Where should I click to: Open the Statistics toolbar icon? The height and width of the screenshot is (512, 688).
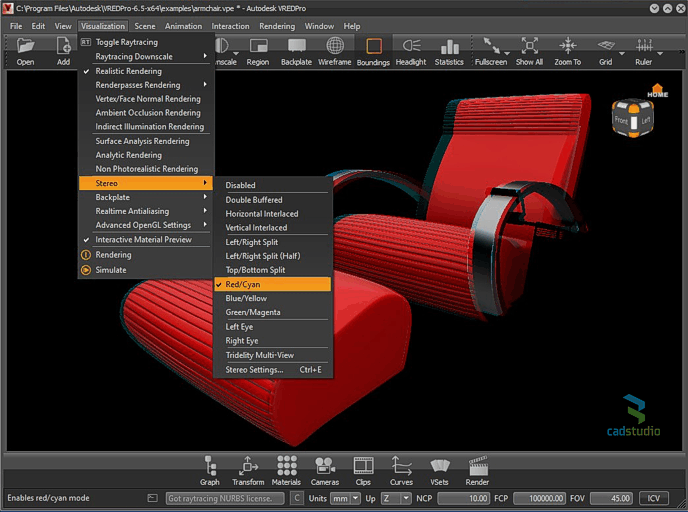point(449,50)
